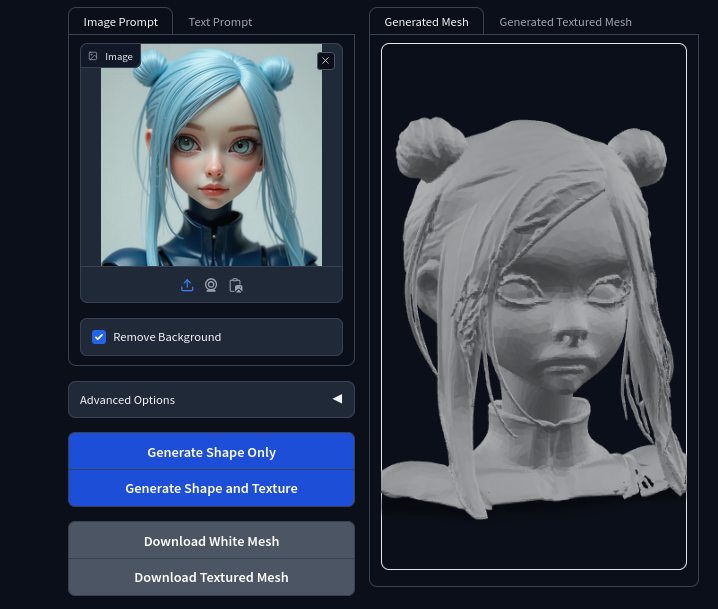Click the blue-haired girl input image
The height and width of the screenshot is (609, 718).
[212, 155]
